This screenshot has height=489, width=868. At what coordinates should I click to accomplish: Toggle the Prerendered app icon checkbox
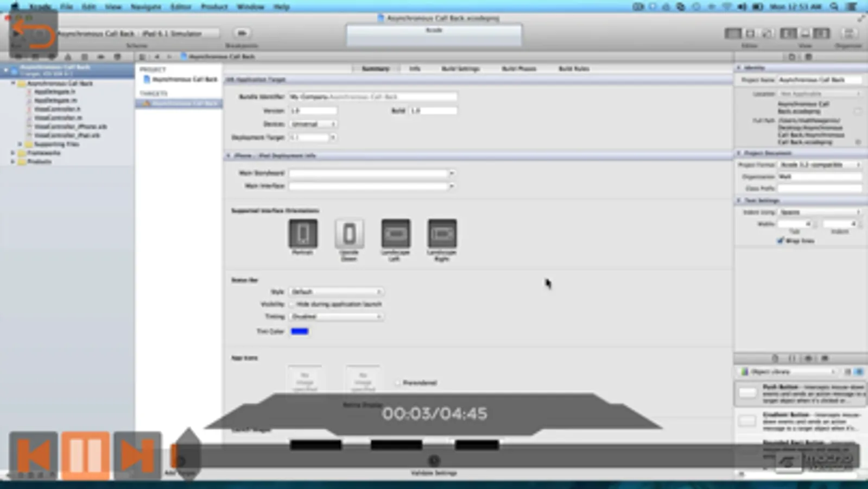[x=398, y=383]
